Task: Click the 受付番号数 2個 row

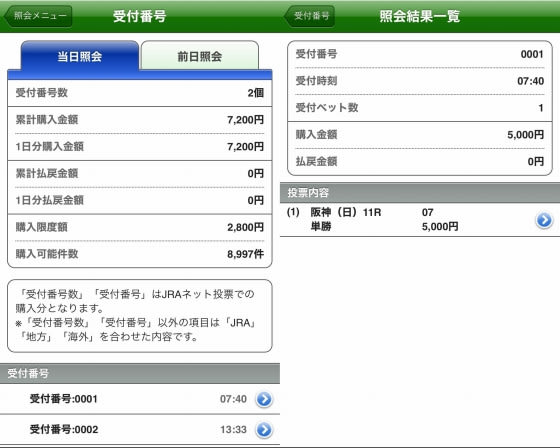Action: point(140,93)
